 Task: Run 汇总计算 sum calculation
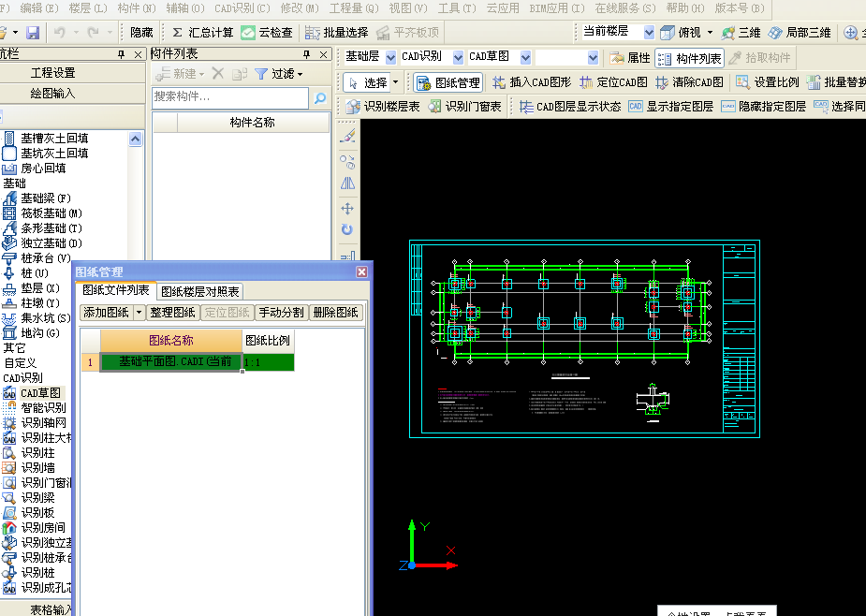(202, 33)
